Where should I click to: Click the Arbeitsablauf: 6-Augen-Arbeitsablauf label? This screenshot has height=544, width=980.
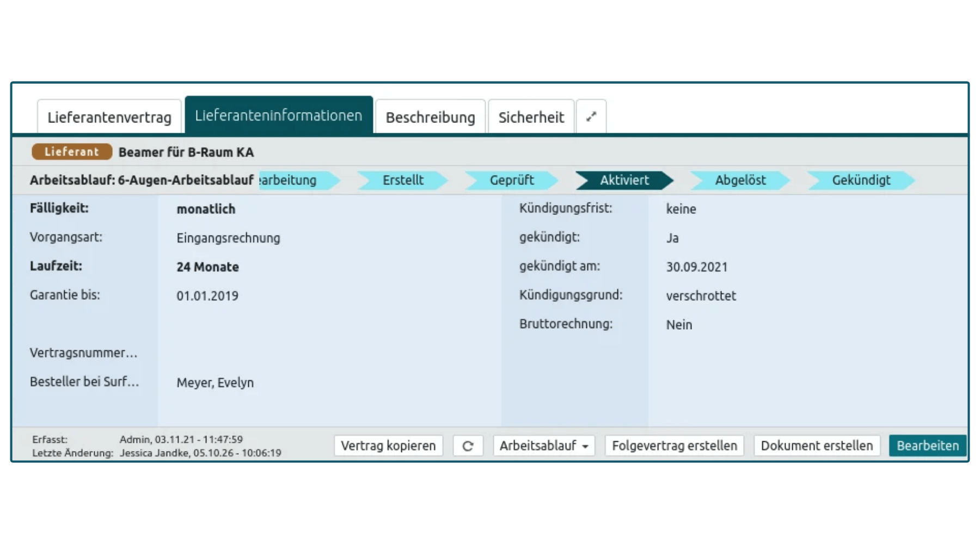(142, 180)
